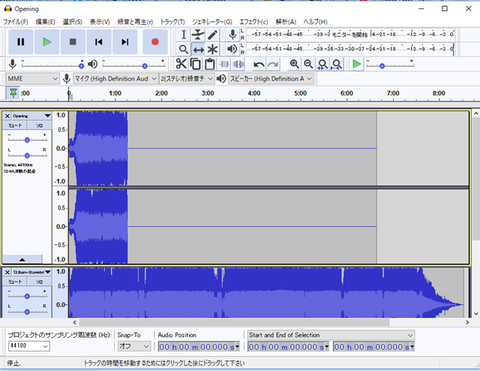Select the Multi-tool asterisk
The height and width of the screenshot is (371, 480).
pos(213,50)
